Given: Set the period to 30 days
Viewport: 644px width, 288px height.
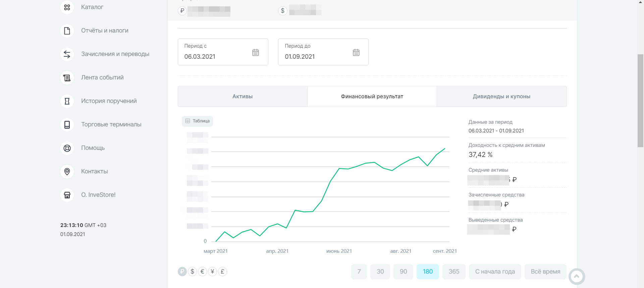Looking at the screenshot, I should coord(380,272).
